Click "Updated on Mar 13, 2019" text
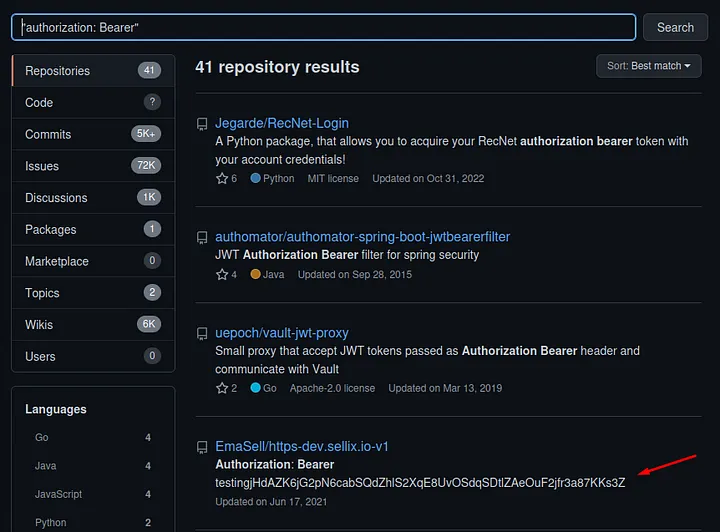 coord(445,388)
